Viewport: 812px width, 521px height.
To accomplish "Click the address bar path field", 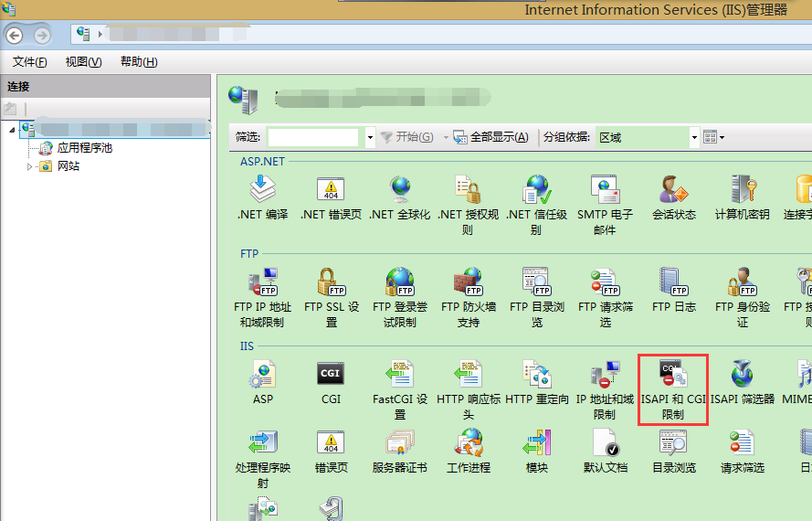I will (441, 34).
